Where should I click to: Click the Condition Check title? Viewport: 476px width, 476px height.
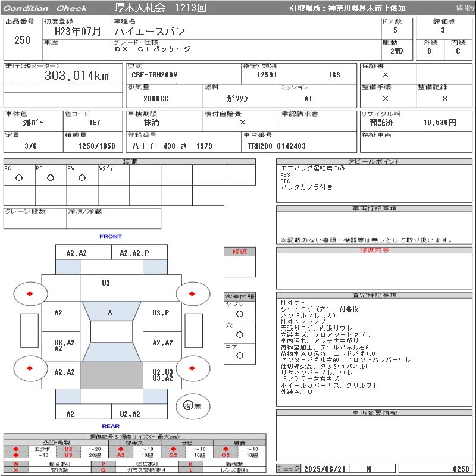tap(45, 8)
